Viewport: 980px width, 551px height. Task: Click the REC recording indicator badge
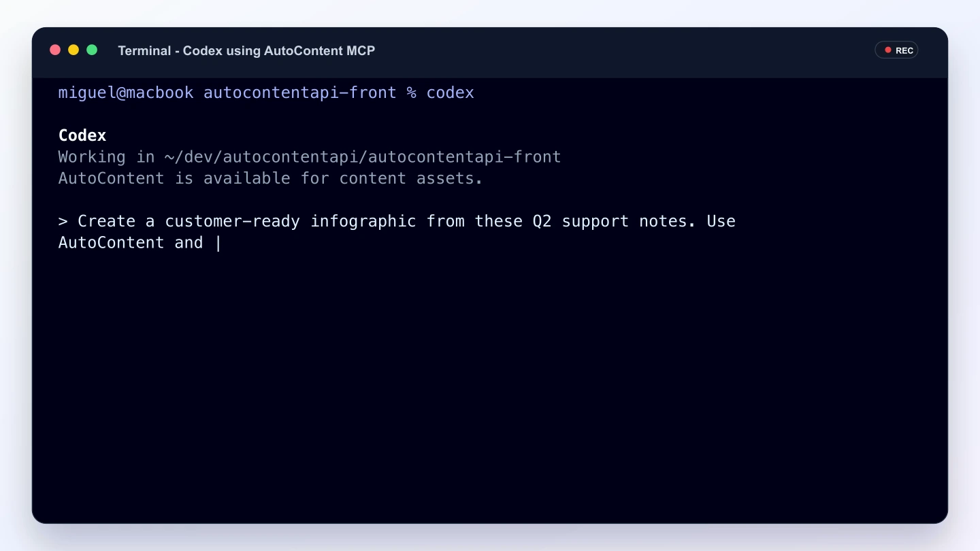896,50
